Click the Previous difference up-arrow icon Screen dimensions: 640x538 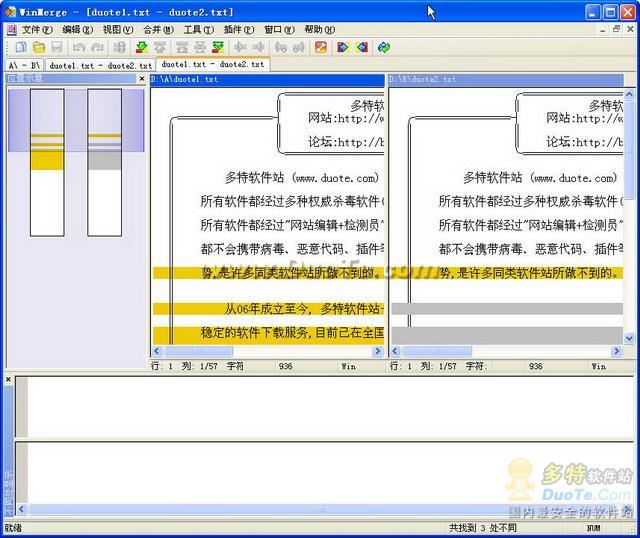coord(160,47)
